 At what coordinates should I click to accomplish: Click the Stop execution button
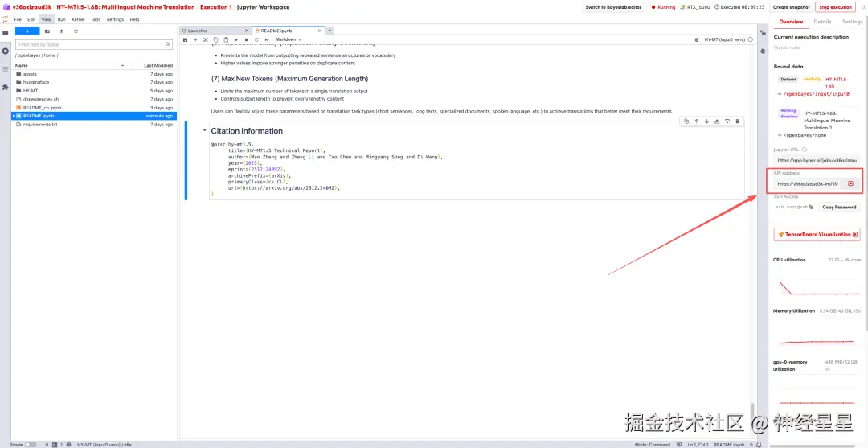coord(835,7)
